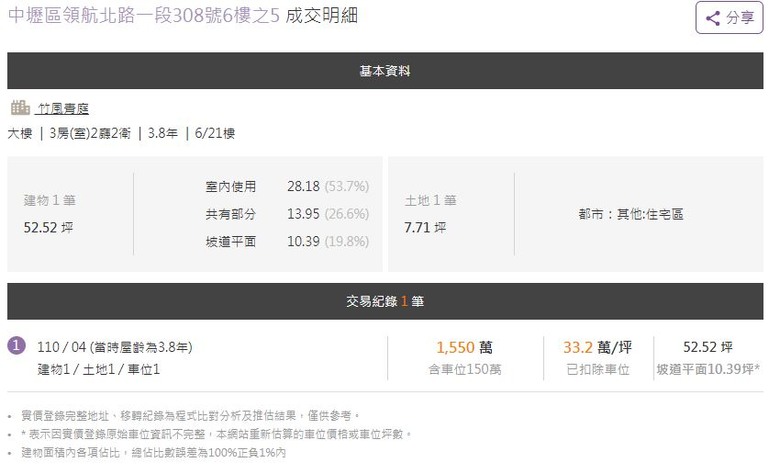Select the 基本資料 section header

pyautogui.click(x=385, y=71)
